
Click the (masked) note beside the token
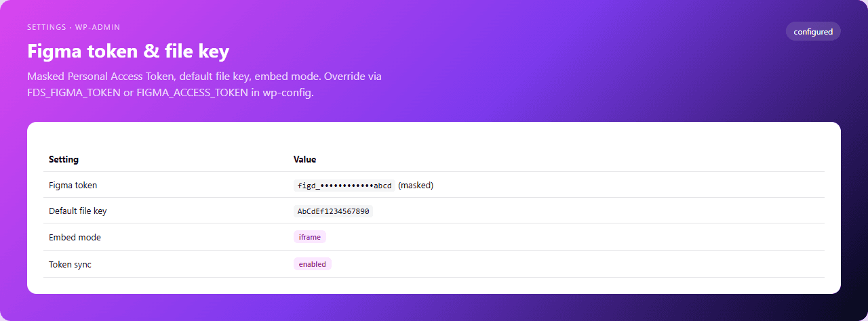(x=416, y=185)
